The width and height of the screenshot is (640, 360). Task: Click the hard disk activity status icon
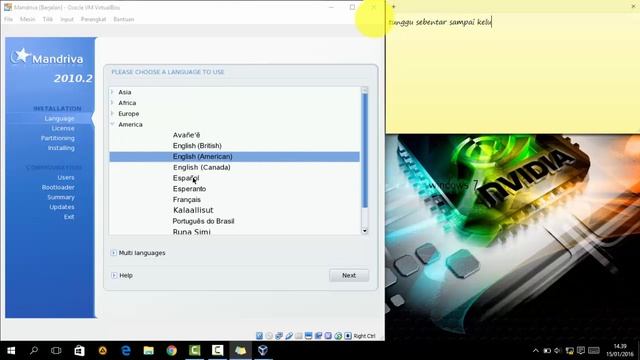click(259, 336)
